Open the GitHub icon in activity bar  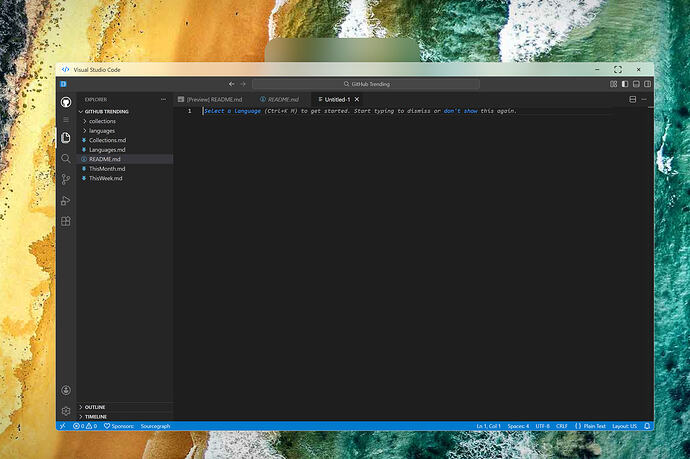pos(66,102)
